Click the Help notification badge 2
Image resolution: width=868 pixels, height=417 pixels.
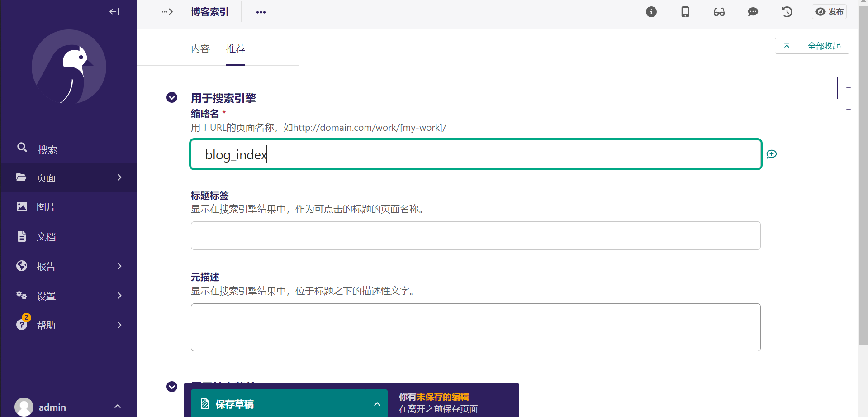click(27, 317)
